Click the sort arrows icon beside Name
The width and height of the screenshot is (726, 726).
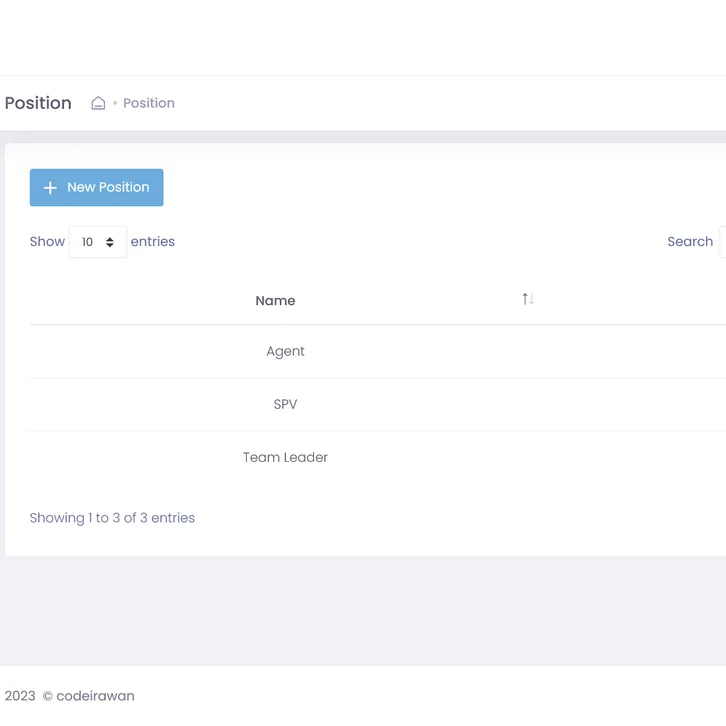pos(528,299)
